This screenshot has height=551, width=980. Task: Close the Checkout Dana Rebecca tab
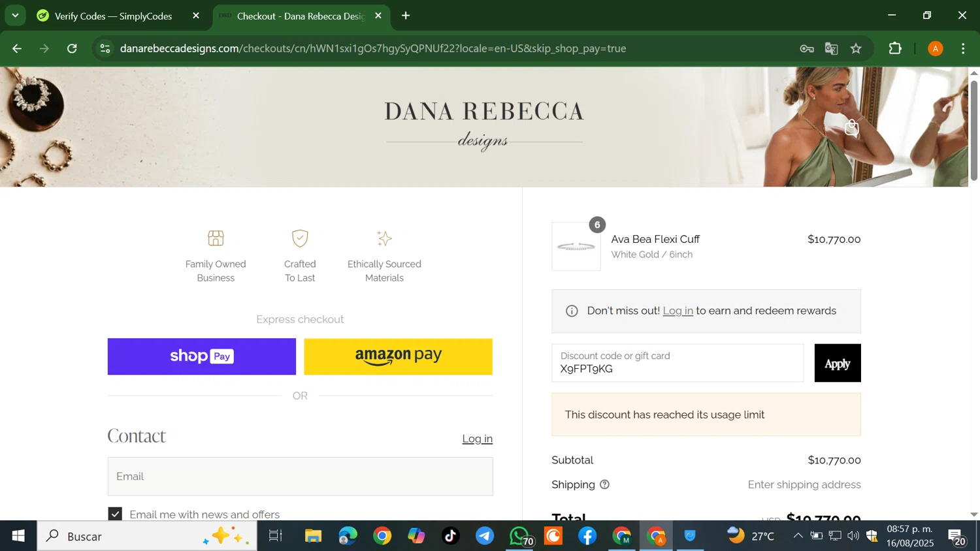378,16
